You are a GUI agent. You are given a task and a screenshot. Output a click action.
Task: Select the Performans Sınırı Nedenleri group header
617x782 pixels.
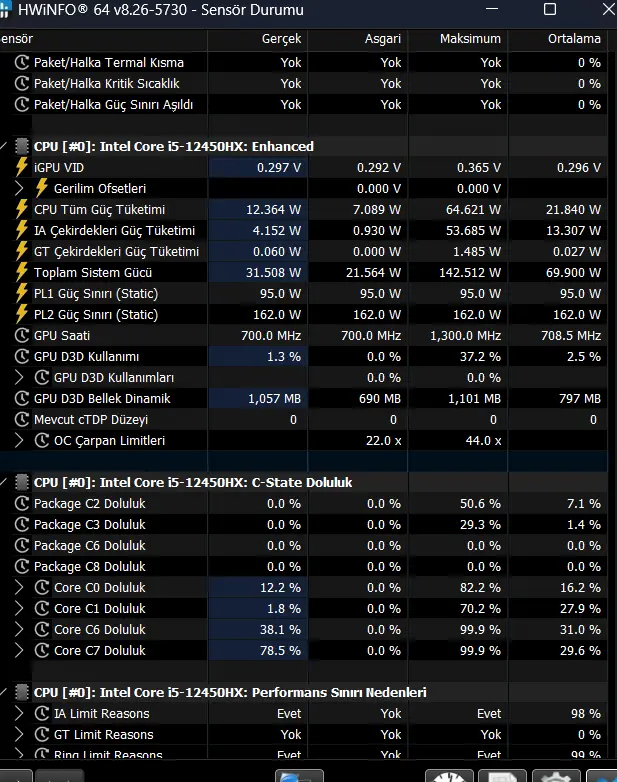pyautogui.click(x=230, y=692)
